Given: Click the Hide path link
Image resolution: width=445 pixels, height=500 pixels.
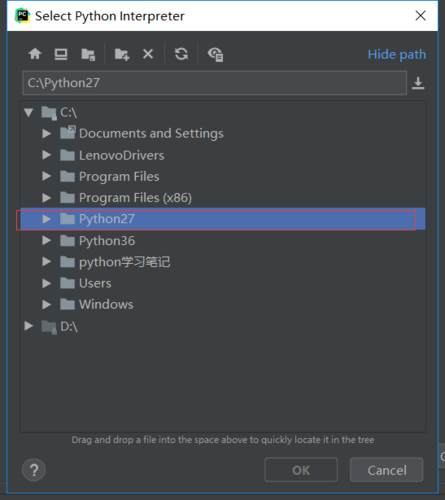Looking at the screenshot, I should (x=397, y=54).
